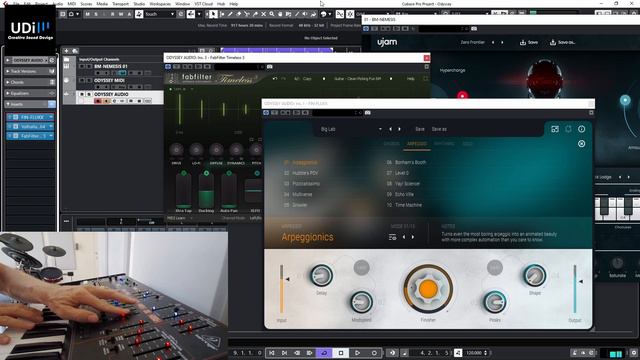The height and width of the screenshot is (360, 640).
Task: Go to project start in transport
Action: (271, 353)
